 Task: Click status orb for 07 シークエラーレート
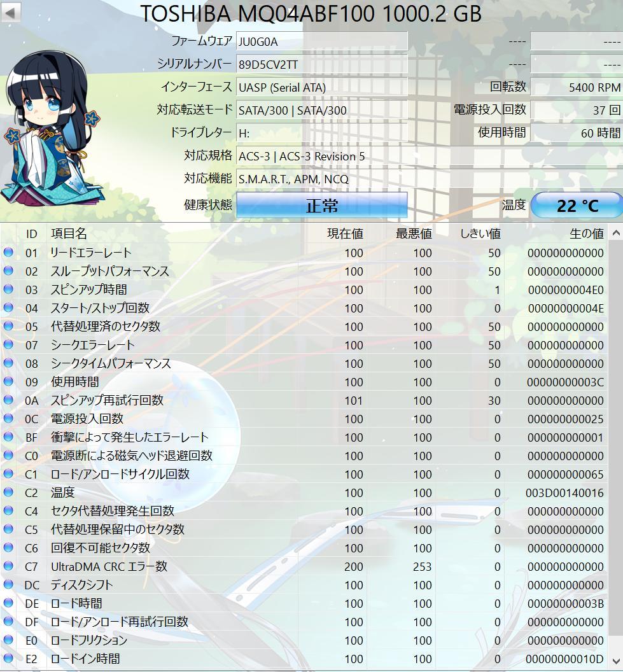pos(8,344)
